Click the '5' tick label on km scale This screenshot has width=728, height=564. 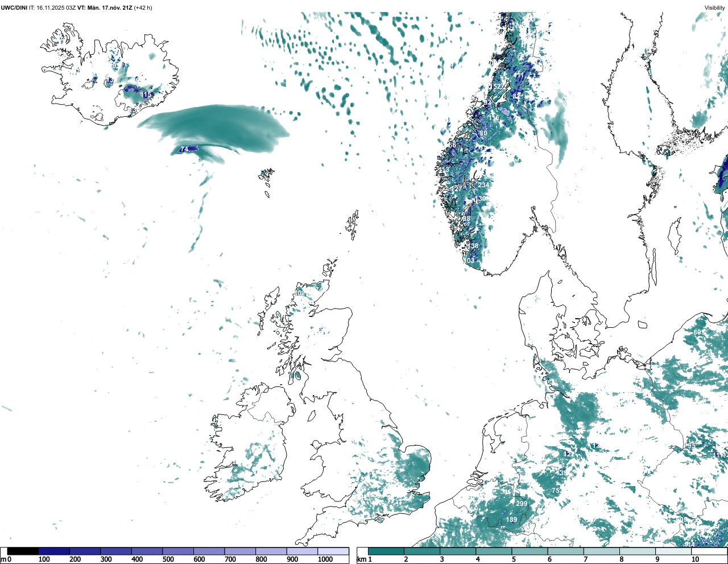click(514, 559)
